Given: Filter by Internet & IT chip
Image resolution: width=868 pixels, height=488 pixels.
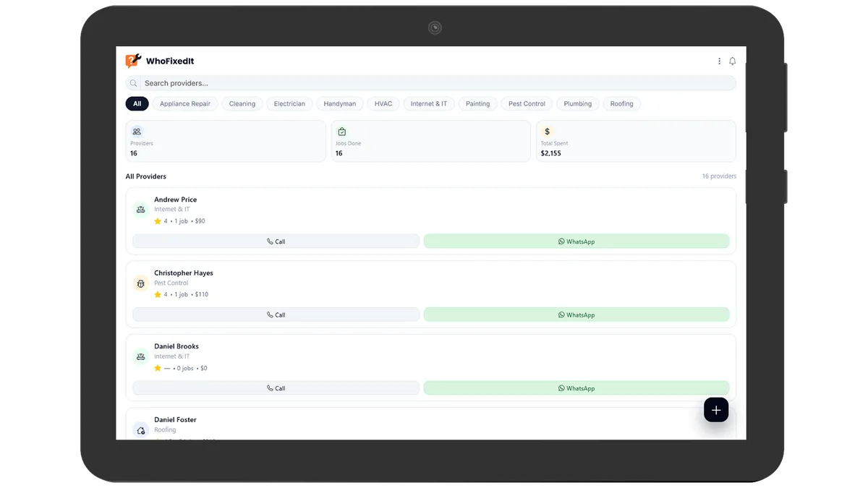Looking at the screenshot, I should [429, 103].
